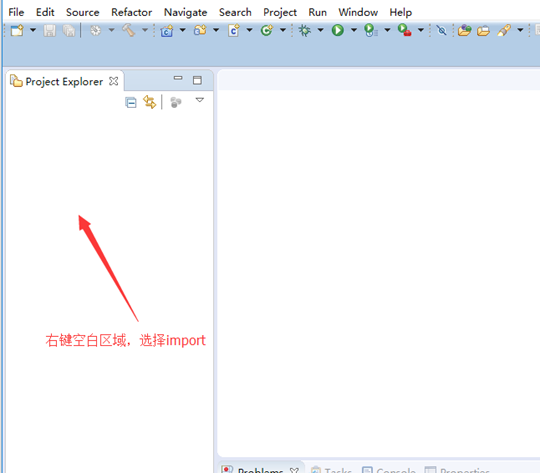Open the External Tools dropdown arrow
Image resolution: width=540 pixels, height=473 pixels.
[x=421, y=30]
